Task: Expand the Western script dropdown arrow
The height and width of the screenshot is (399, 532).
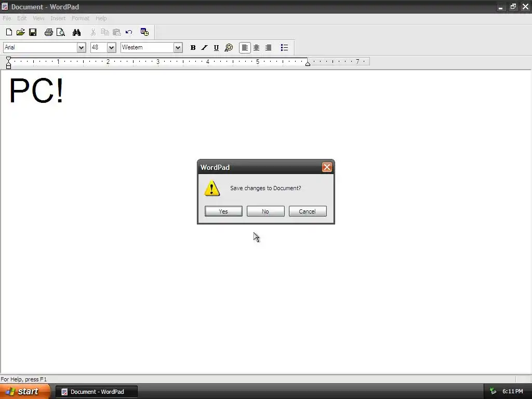Action: [x=178, y=47]
